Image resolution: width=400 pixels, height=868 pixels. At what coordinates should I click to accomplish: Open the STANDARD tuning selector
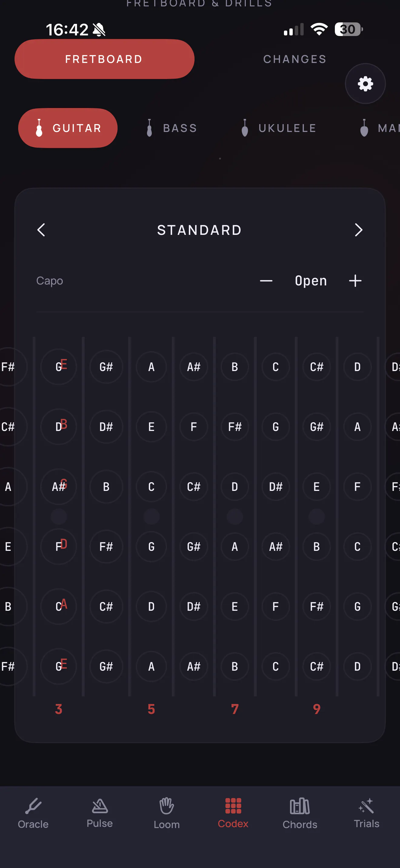coord(200,230)
